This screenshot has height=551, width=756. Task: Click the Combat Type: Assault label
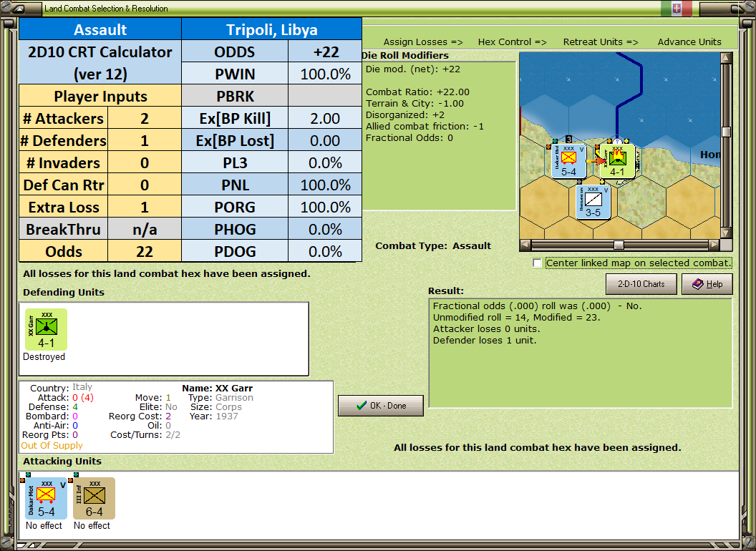click(433, 246)
